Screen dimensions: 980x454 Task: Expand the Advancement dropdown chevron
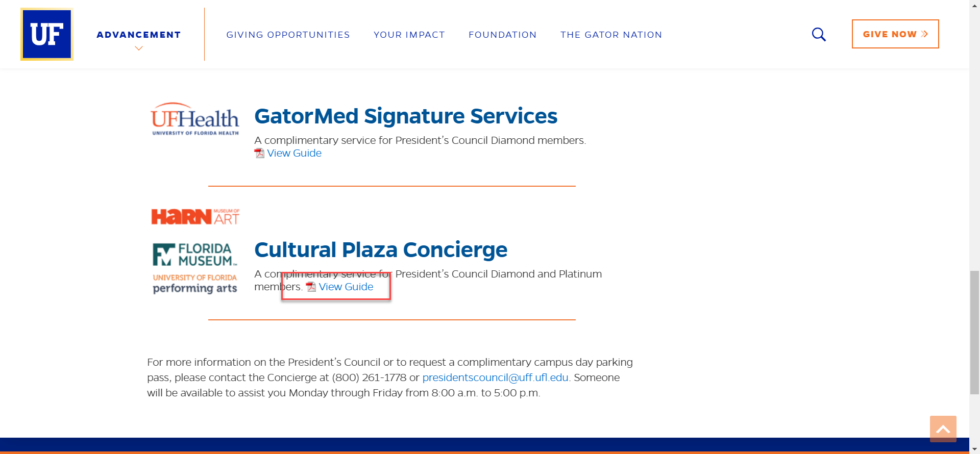click(x=139, y=48)
